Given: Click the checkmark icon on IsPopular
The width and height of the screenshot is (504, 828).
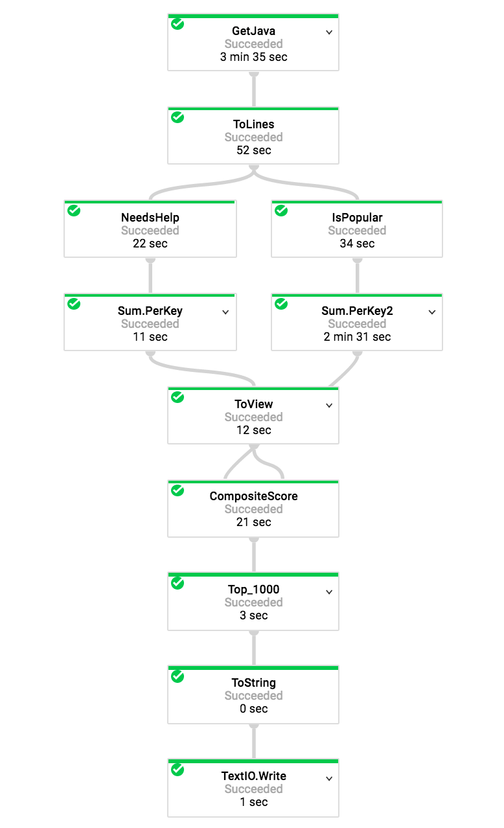Looking at the screenshot, I should click(x=280, y=211).
